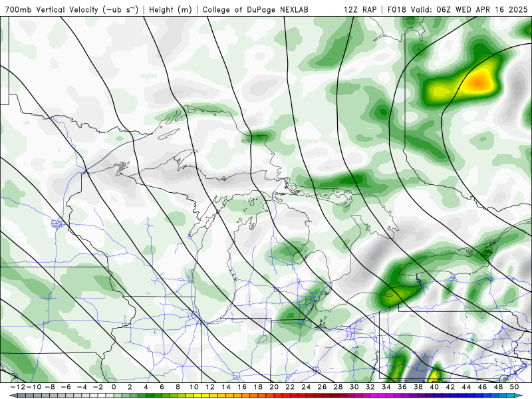Click the "-2" color scale label
This screenshot has width=532, height=399.
(x=97, y=387)
